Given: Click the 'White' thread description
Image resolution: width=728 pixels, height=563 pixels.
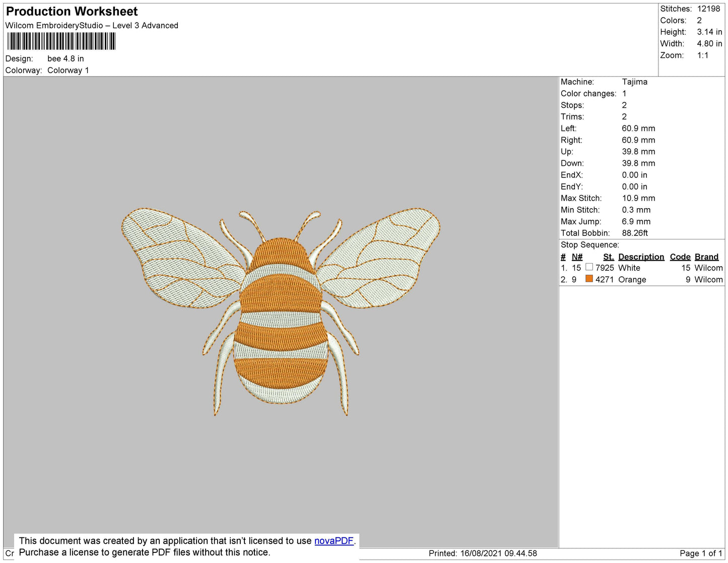Looking at the screenshot, I should [629, 268].
